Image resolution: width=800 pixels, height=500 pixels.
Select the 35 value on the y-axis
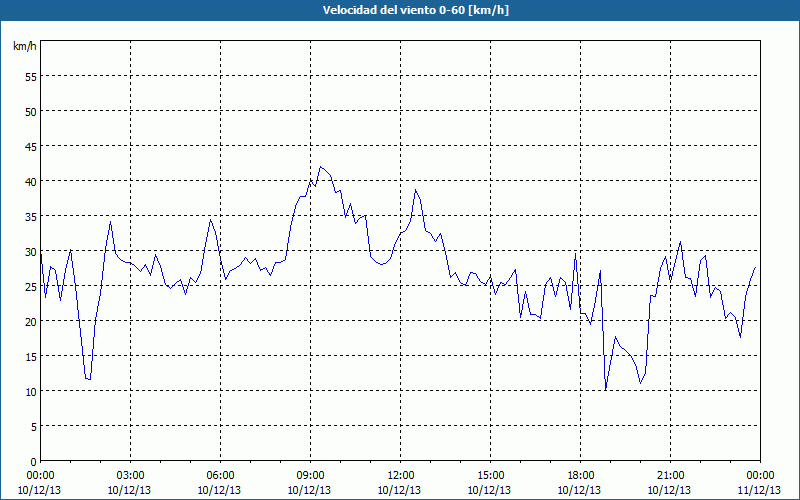31,217
